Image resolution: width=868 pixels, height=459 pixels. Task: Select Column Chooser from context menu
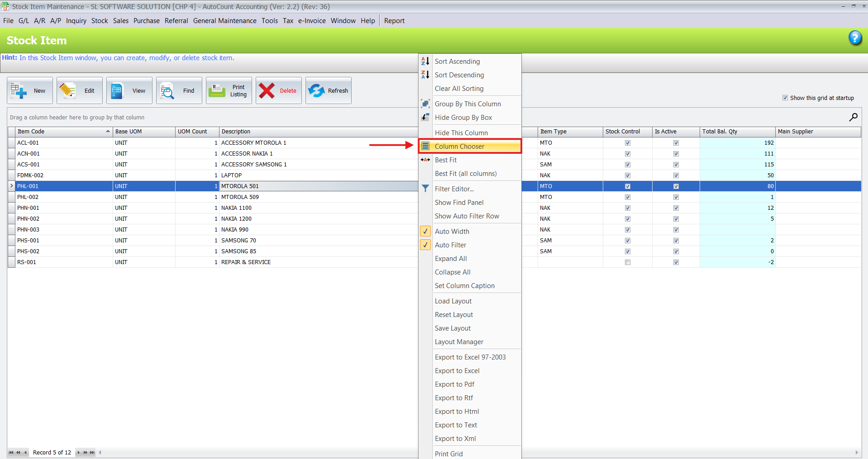click(459, 147)
